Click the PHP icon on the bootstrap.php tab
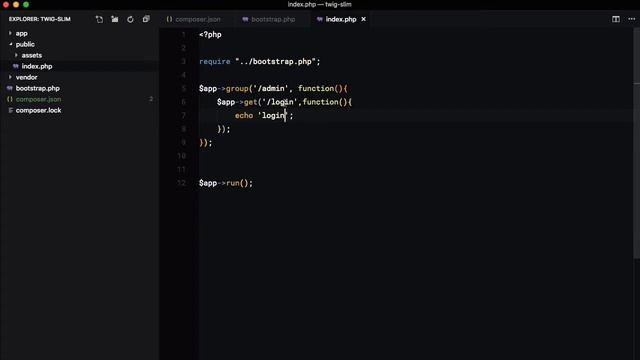The image size is (640, 360). tap(245, 19)
